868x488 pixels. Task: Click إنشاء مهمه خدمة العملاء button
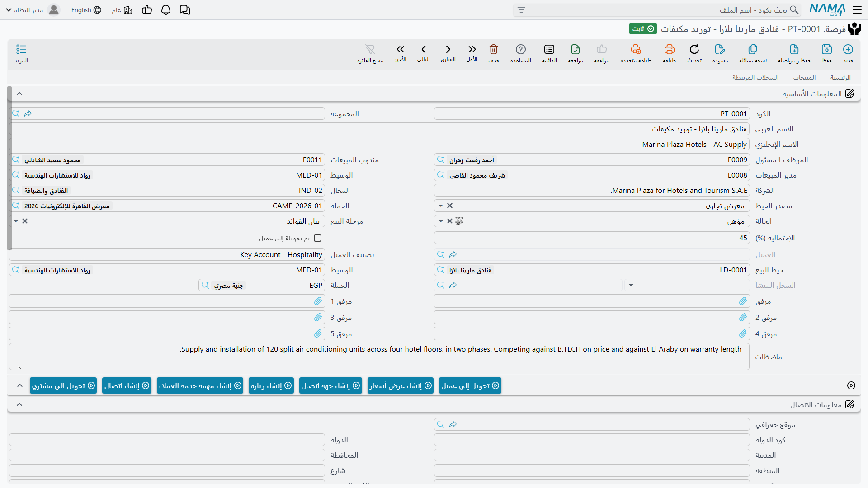tap(200, 385)
